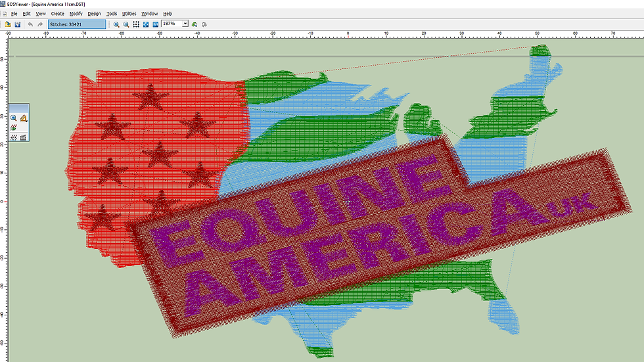Open the Design menu
This screenshot has width=644, height=362.
pos(94,14)
